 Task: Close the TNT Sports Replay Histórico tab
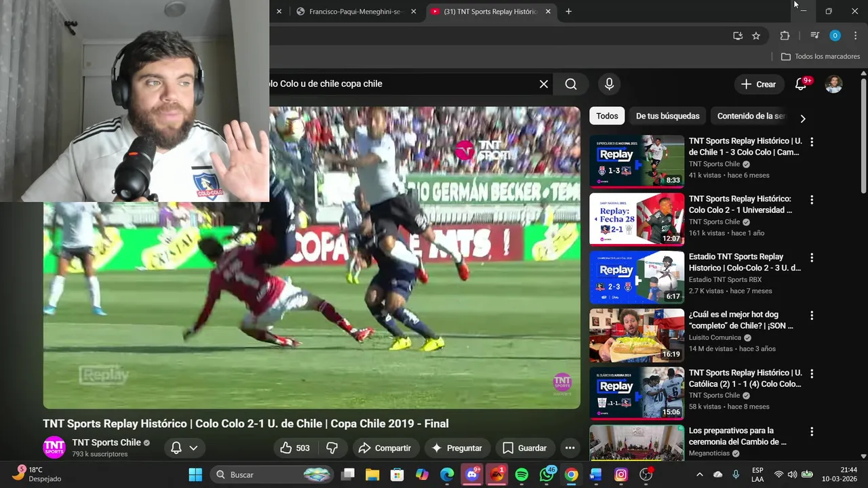[x=548, y=12]
